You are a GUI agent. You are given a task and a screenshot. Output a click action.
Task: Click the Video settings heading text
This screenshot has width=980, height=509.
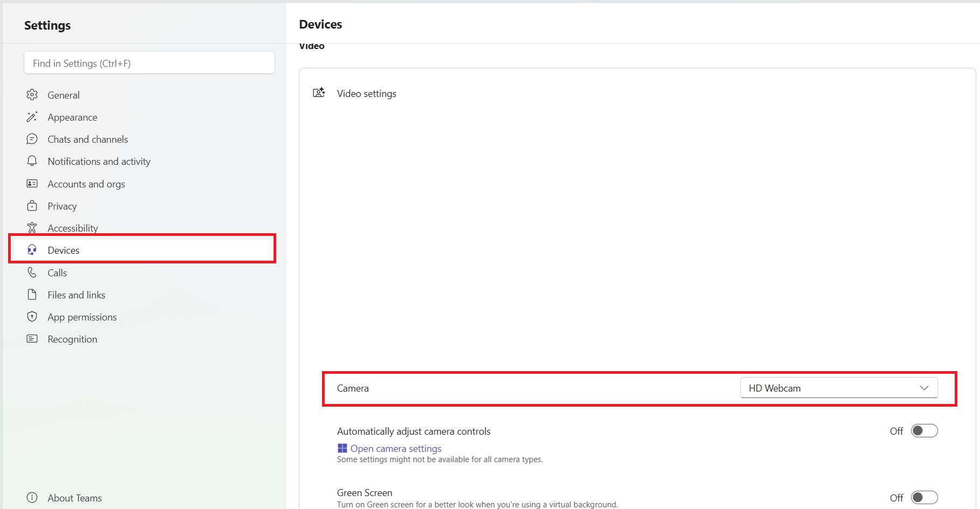point(367,93)
